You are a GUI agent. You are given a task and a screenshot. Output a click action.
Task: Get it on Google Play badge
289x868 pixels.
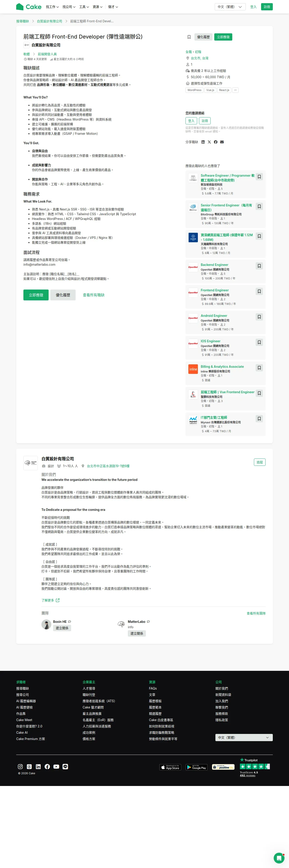(196, 767)
